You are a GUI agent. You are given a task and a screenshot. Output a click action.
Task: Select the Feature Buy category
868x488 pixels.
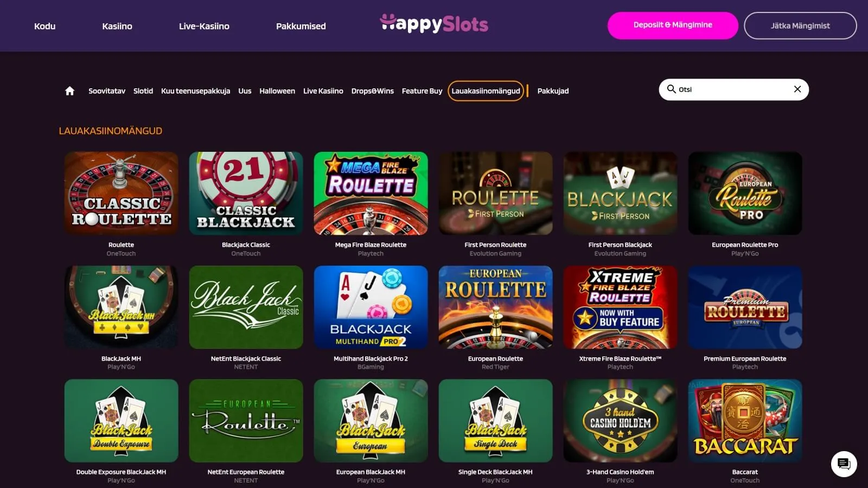pyautogui.click(x=422, y=91)
